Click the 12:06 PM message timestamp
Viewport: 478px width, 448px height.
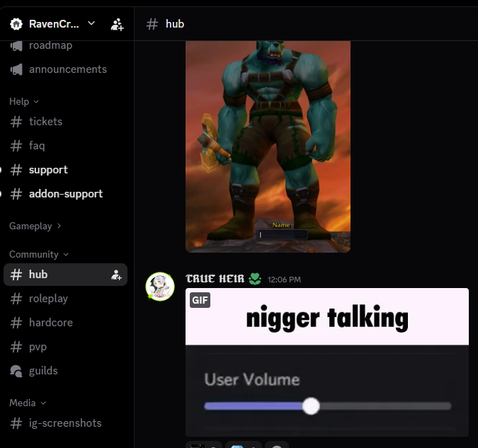[284, 280]
